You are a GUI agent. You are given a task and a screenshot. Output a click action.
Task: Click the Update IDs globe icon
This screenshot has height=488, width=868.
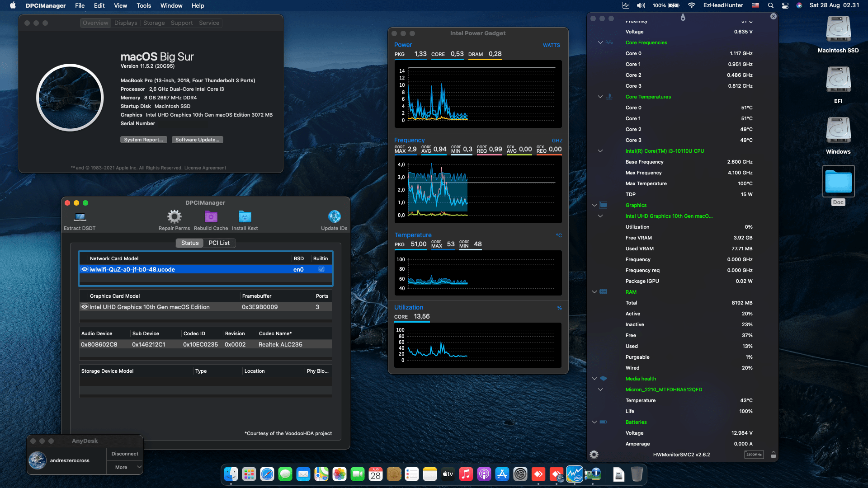coord(334,217)
